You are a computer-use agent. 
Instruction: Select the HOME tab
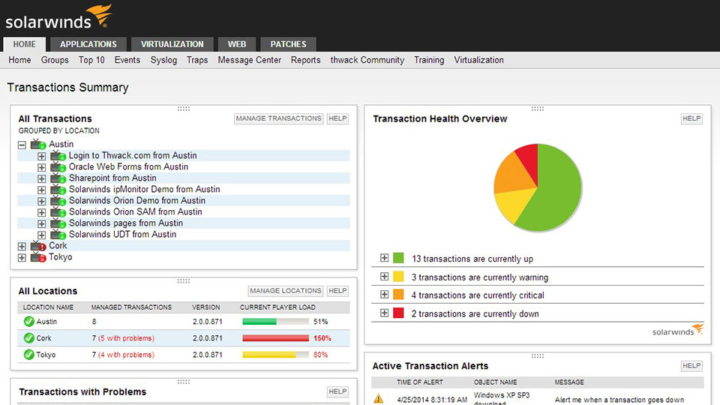click(x=24, y=44)
